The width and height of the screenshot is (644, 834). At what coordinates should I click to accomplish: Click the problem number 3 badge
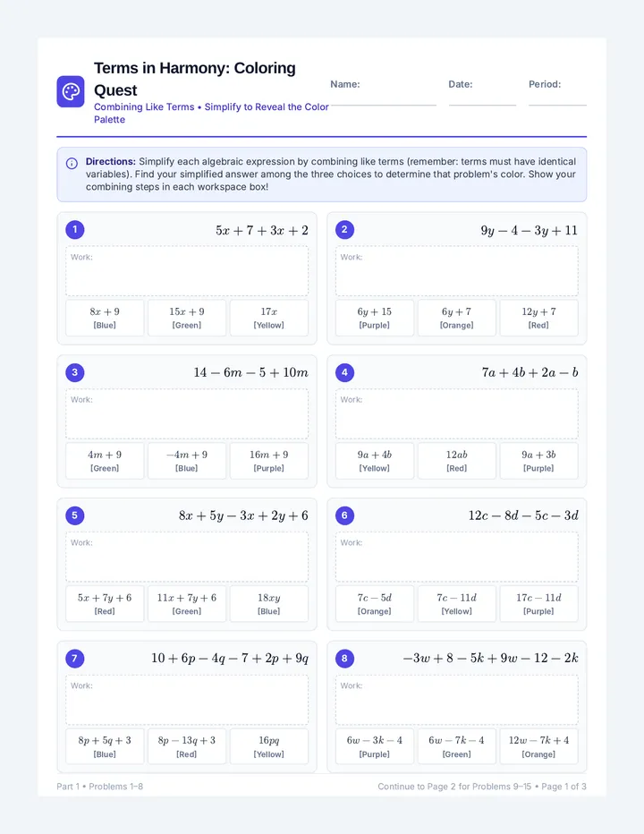click(75, 372)
